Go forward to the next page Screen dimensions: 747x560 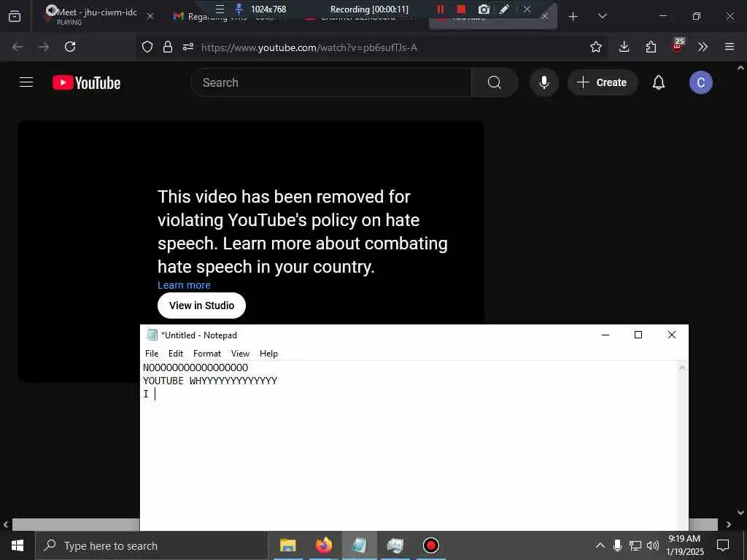pos(44,47)
